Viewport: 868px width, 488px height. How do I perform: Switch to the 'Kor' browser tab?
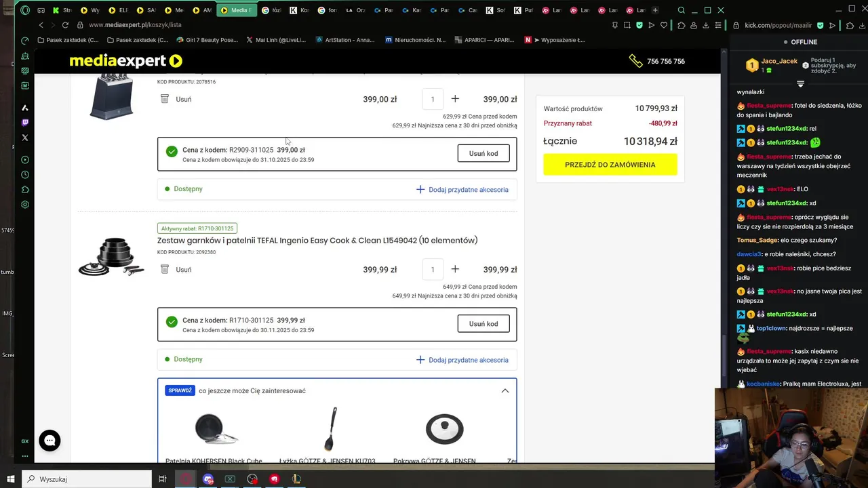click(x=298, y=10)
